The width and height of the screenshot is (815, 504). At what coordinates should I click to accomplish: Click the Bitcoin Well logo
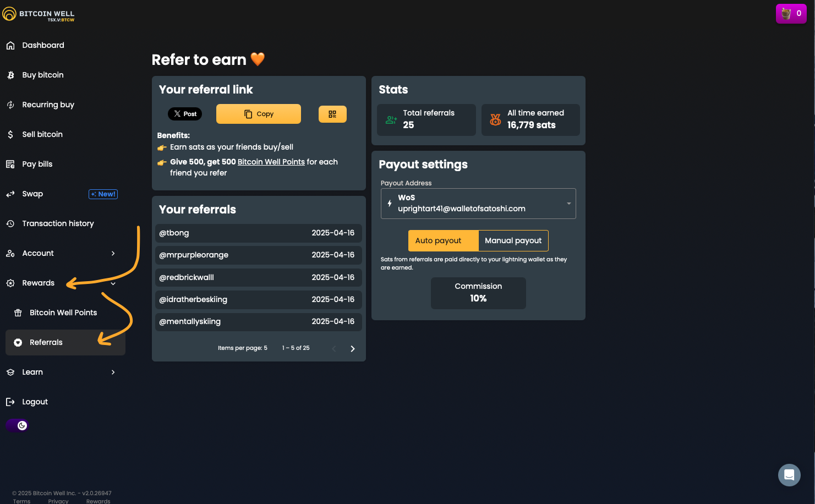39,14
